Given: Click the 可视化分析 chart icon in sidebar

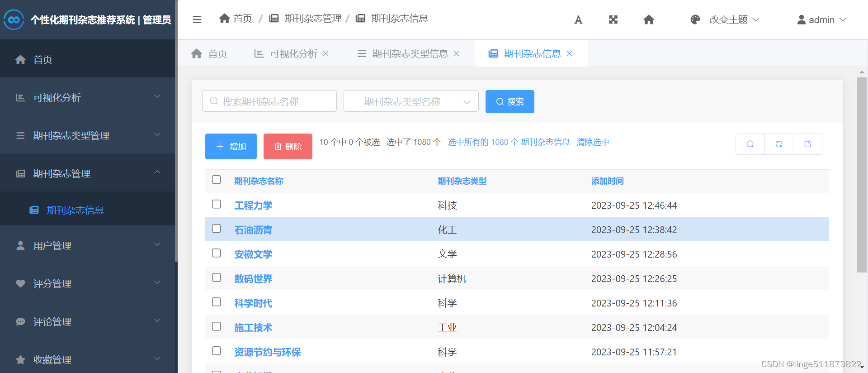Looking at the screenshot, I should click(20, 98).
